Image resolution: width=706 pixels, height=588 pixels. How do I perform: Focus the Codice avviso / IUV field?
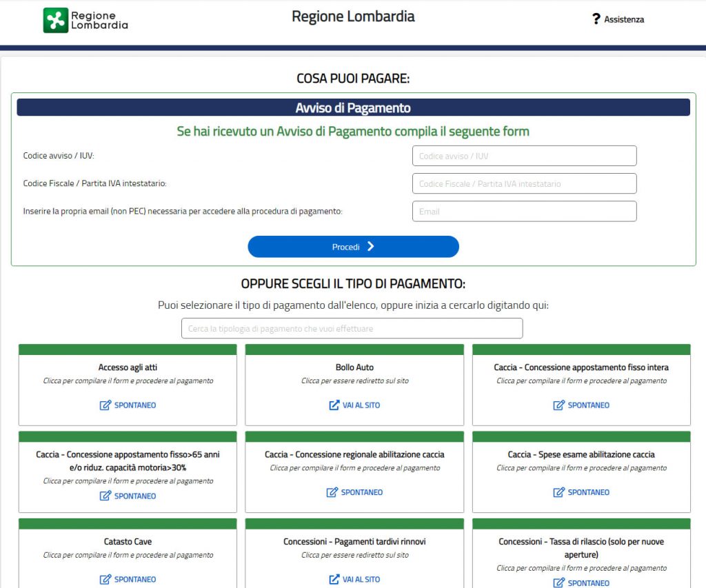coord(524,156)
